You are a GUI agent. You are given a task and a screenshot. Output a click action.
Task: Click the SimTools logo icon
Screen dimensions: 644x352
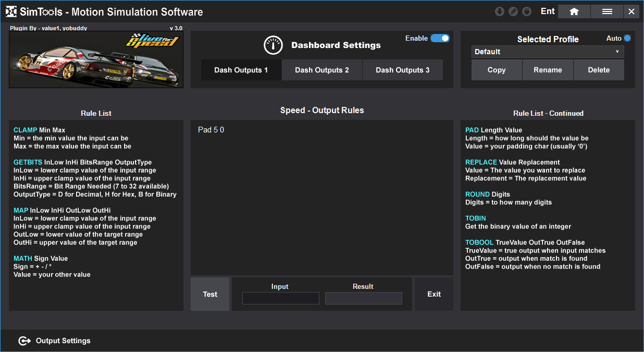tap(11, 11)
